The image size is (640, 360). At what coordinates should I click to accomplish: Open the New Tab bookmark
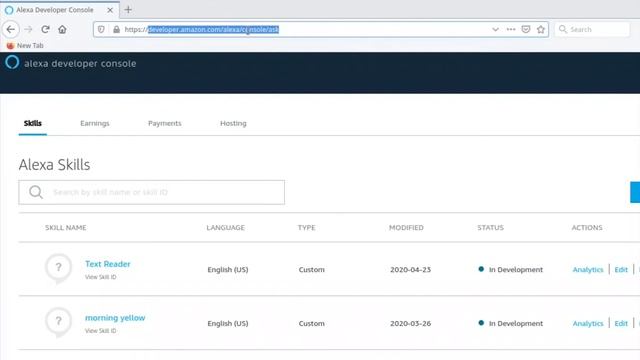pos(25,45)
